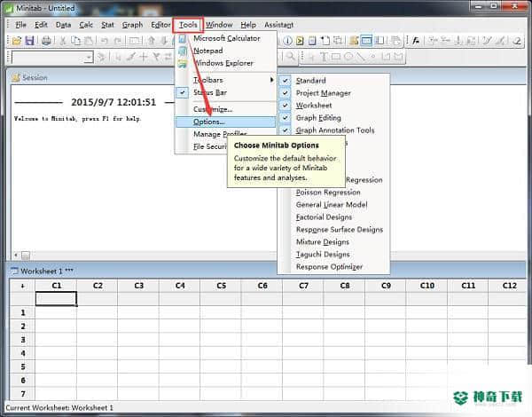
Task: Click the magnifier zoom icon in graph toolbar
Action: coord(291,57)
